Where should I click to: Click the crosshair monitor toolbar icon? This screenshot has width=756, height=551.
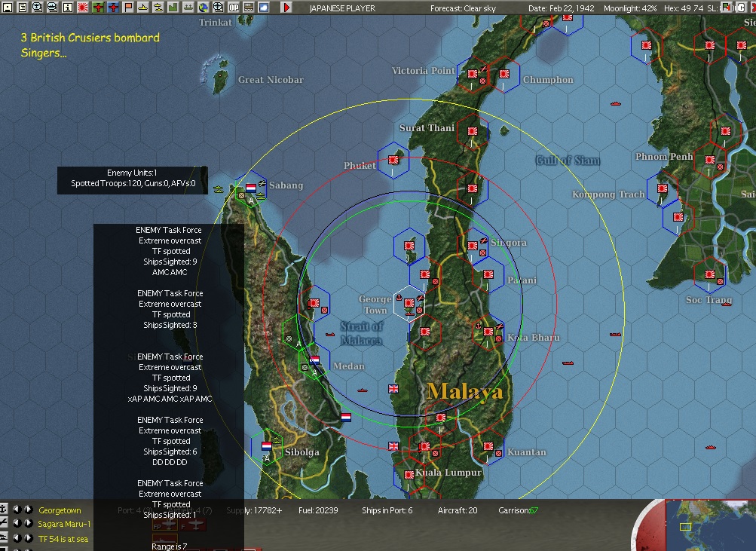click(219, 8)
